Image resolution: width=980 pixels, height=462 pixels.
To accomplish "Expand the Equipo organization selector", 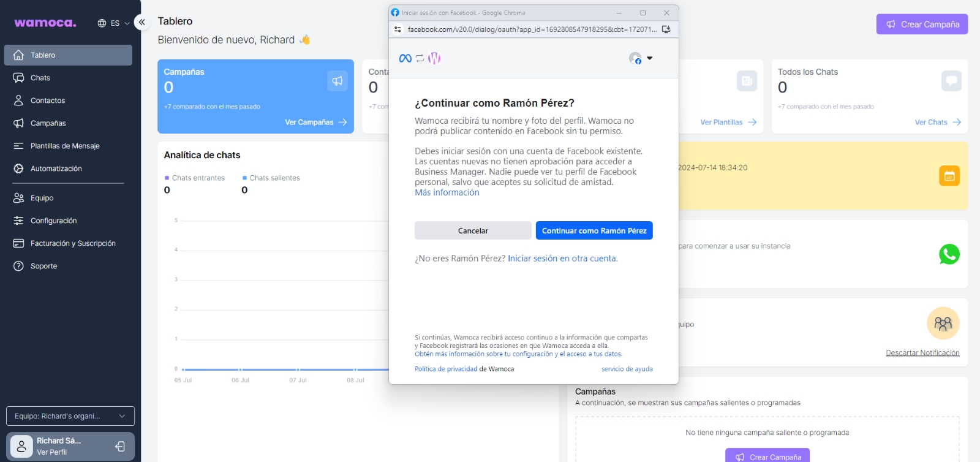I will point(70,416).
